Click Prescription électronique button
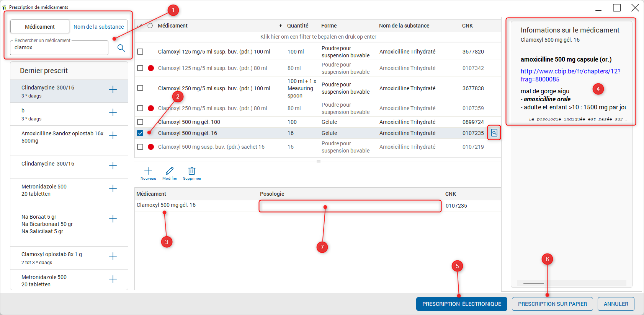The width and height of the screenshot is (644, 315). 462,304
